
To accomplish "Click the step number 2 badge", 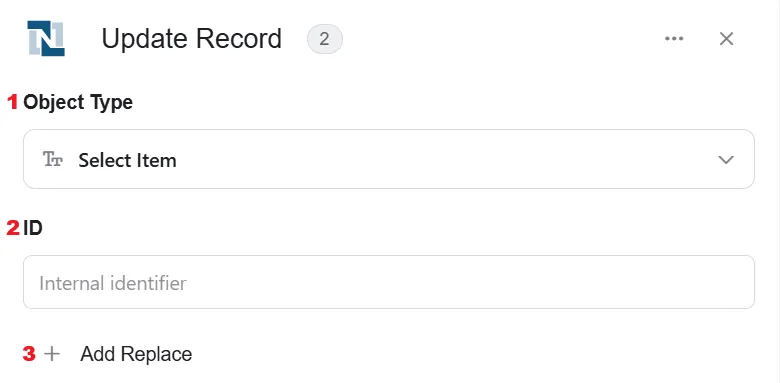I will (324, 39).
